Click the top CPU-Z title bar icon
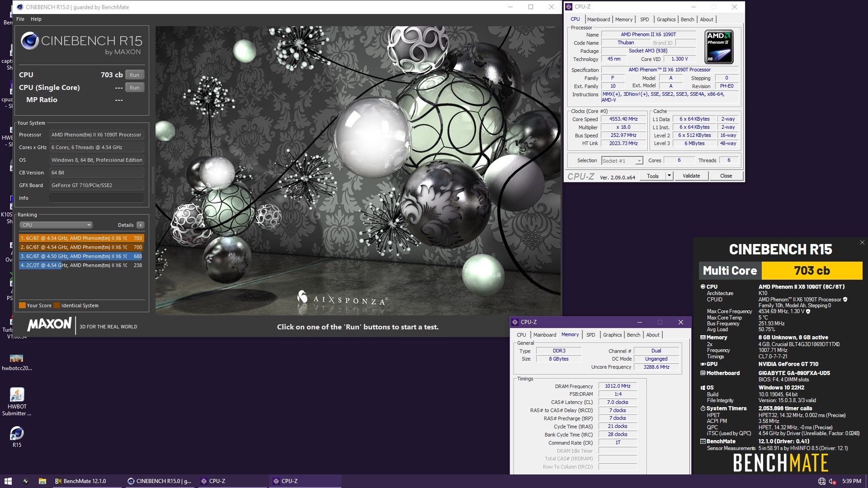 point(569,7)
